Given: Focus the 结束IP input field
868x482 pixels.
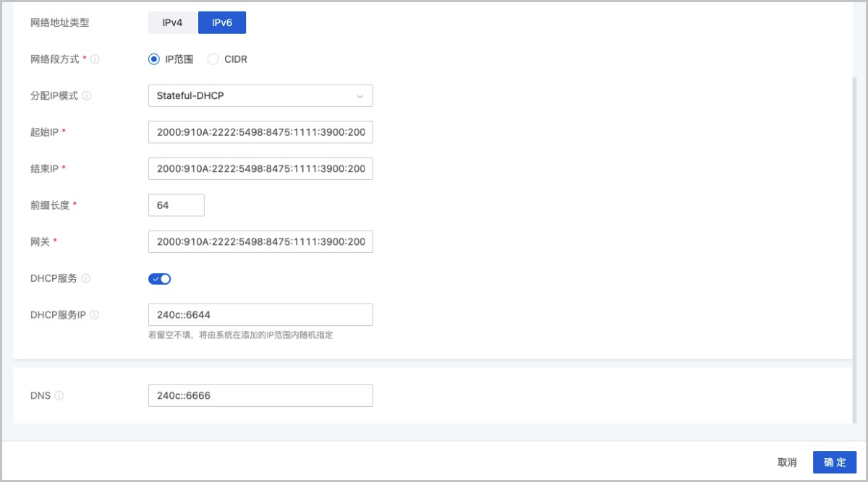Looking at the screenshot, I should pyautogui.click(x=260, y=168).
